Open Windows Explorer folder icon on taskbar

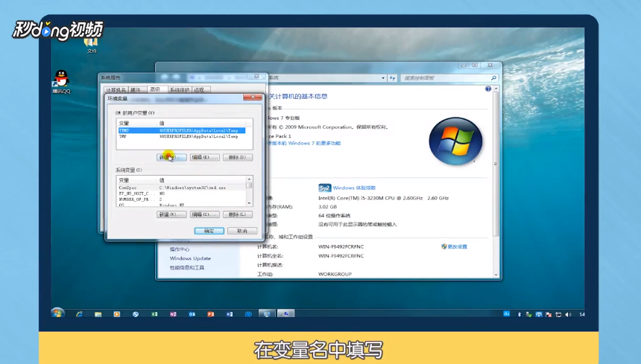pos(98,314)
